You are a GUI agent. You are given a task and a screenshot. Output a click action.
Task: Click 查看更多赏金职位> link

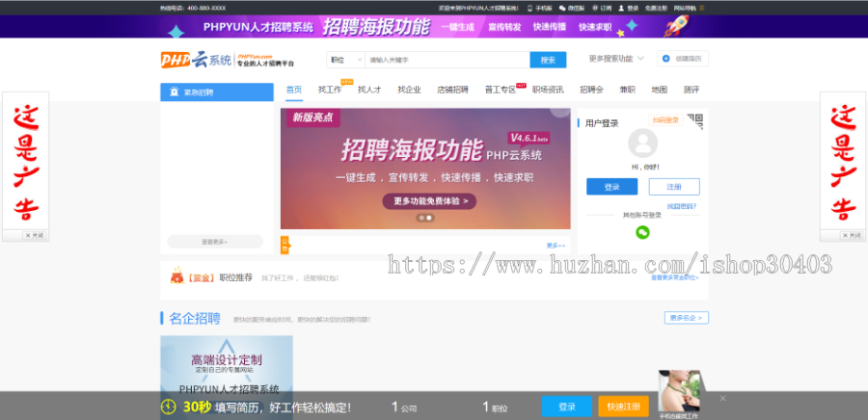click(x=675, y=277)
